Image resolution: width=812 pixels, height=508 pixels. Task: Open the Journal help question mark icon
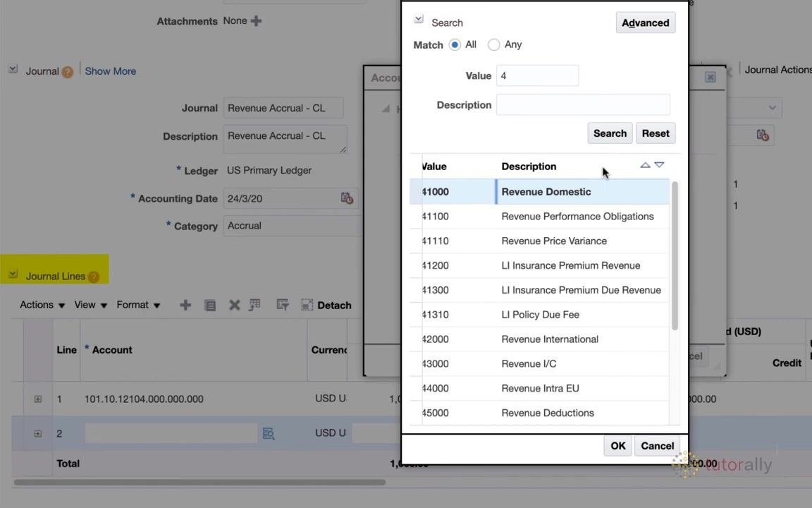68,72
